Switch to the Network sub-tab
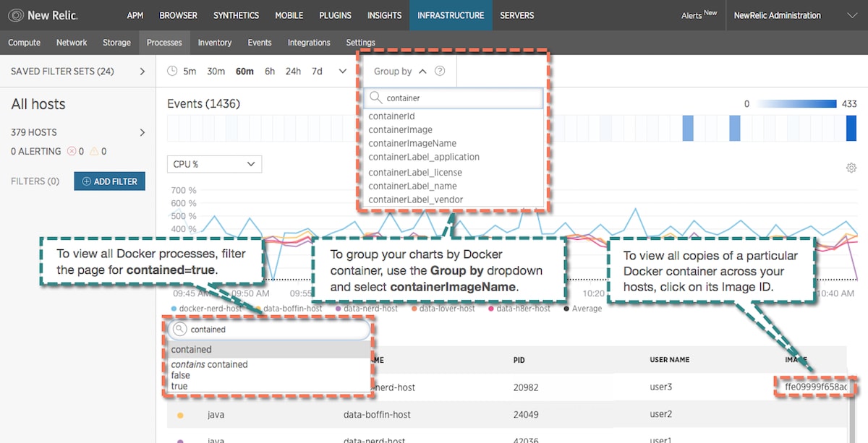This screenshot has height=443, width=868. coord(72,43)
